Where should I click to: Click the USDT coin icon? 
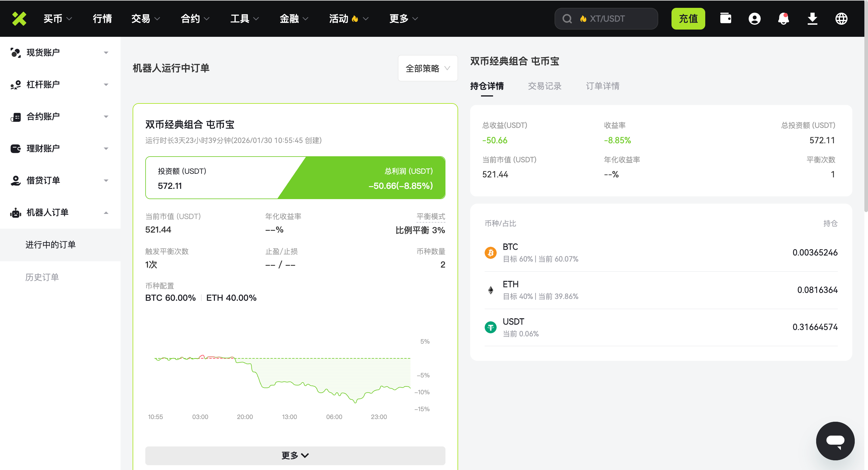point(491,327)
